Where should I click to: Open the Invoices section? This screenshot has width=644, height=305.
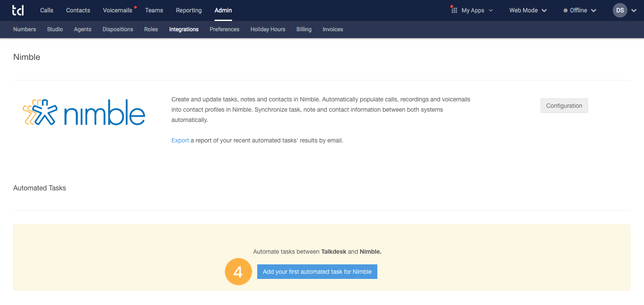click(x=333, y=30)
